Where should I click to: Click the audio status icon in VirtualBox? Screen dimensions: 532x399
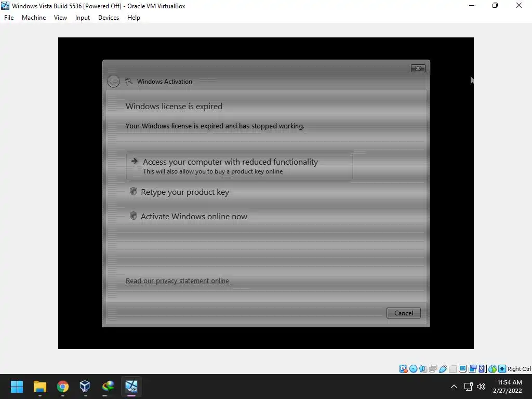[423, 369]
